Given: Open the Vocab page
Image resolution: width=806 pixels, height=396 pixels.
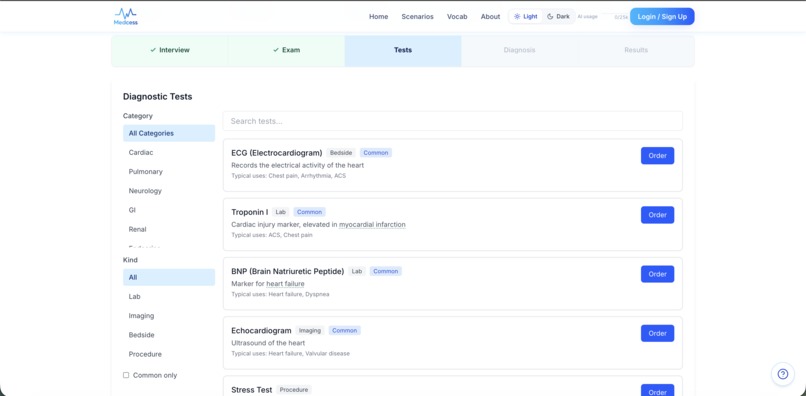Looking at the screenshot, I should click(x=457, y=16).
